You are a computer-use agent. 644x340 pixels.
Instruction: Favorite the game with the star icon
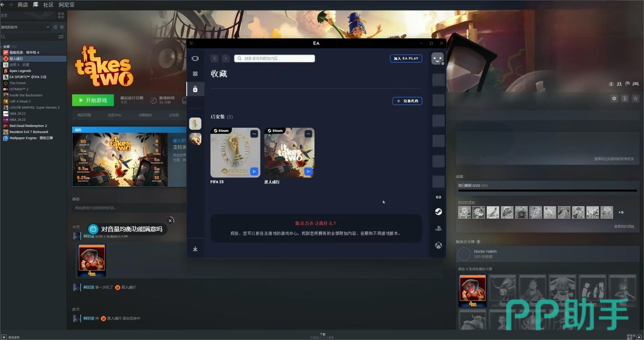pyautogui.click(x=635, y=99)
